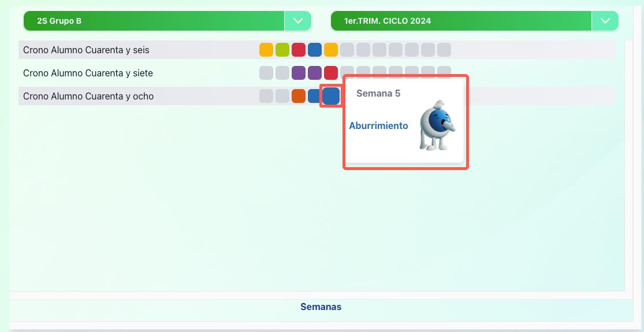Select the red square in Cuarenta y siete row
Image resolution: width=644 pixels, height=332 pixels.
[331, 73]
